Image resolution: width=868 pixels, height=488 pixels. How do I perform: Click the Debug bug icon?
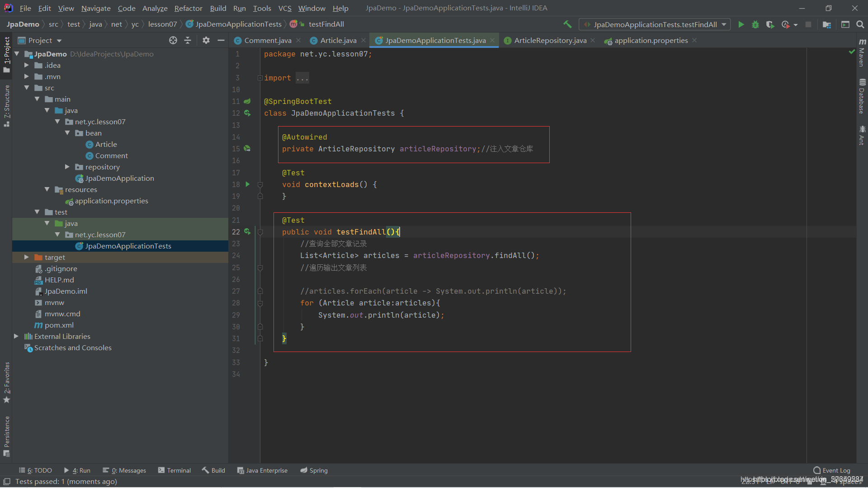click(x=755, y=24)
